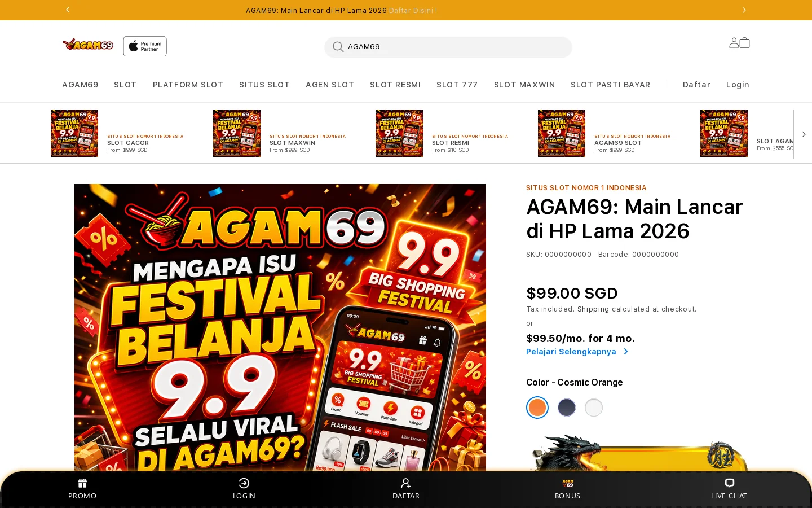
Task: Open SLOT RESMI menu item
Action: coord(395,85)
